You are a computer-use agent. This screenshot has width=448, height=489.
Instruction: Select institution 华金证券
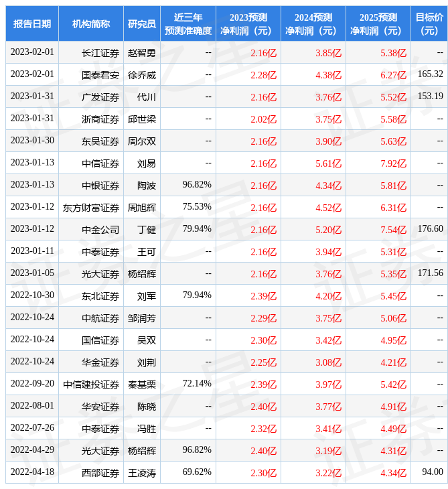[x=100, y=363]
